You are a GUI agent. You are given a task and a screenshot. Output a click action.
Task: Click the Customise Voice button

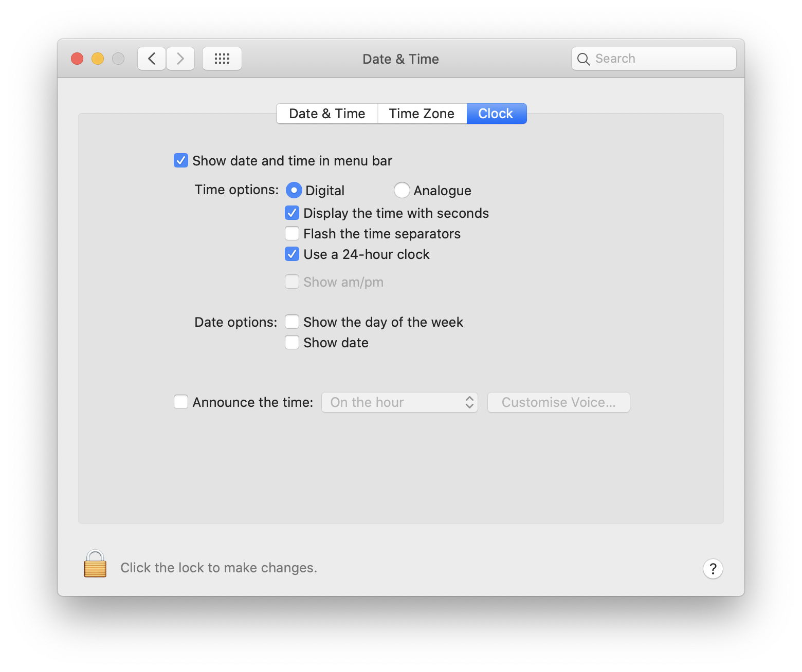coord(558,402)
